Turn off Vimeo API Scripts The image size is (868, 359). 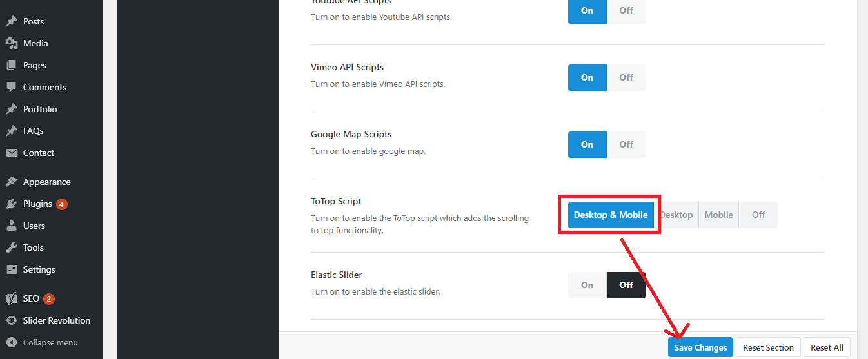pyautogui.click(x=626, y=77)
